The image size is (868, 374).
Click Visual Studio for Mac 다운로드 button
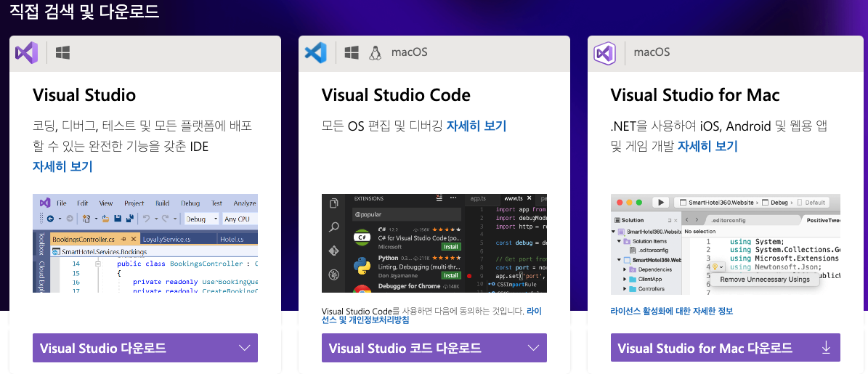pos(725,348)
